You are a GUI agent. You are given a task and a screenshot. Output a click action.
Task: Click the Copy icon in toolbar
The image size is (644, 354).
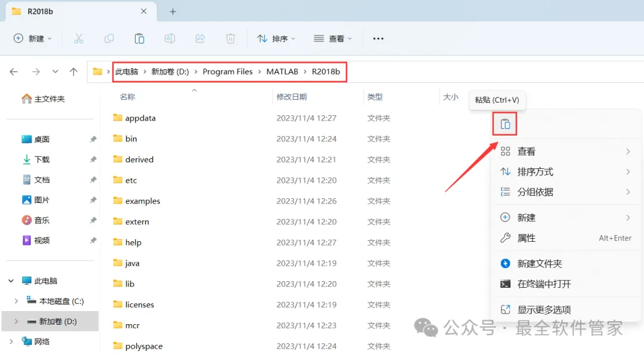coord(109,39)
